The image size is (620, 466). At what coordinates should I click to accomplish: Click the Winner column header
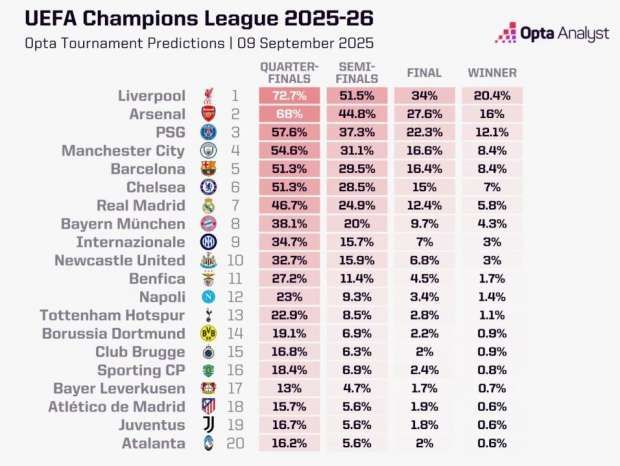[x=492, y=73]
